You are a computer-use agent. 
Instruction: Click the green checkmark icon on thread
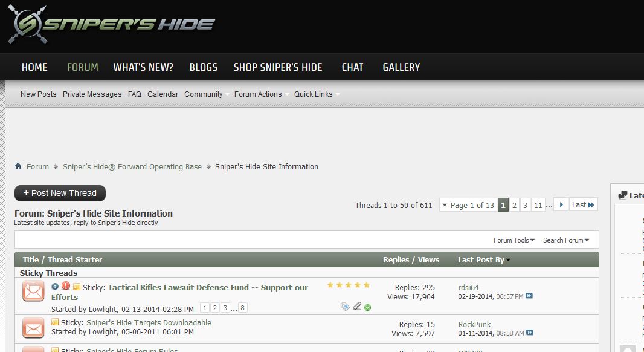click(x=367, y=308)
